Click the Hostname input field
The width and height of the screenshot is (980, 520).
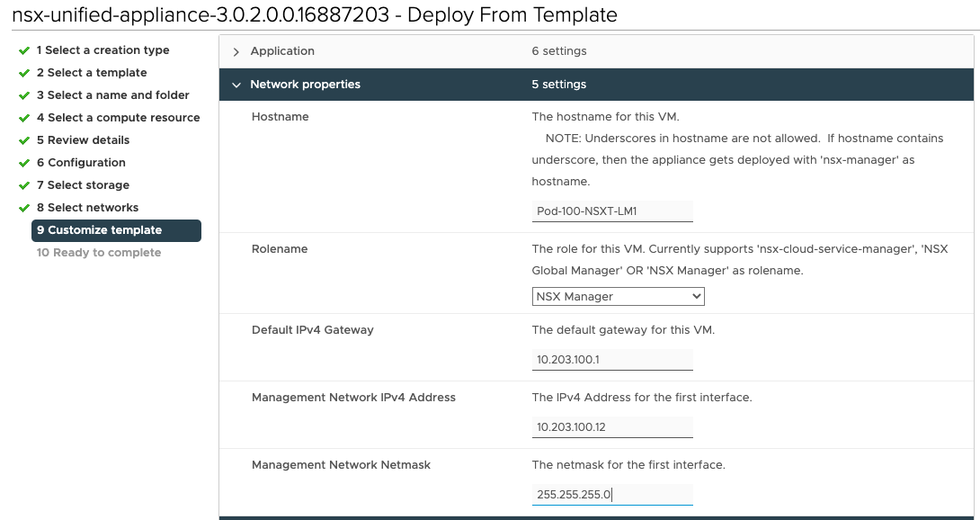[612, 211]
